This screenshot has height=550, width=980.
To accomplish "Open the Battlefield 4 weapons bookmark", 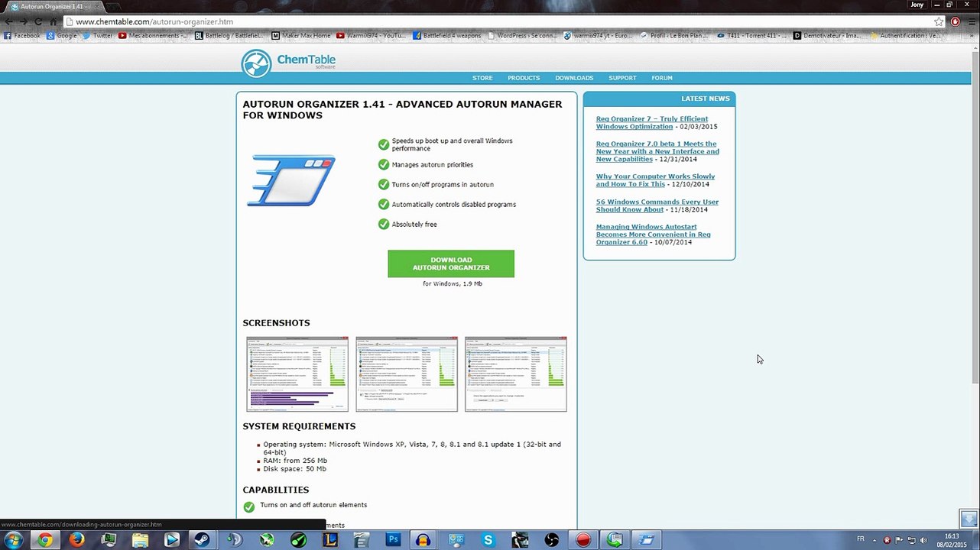I will 448,35.
